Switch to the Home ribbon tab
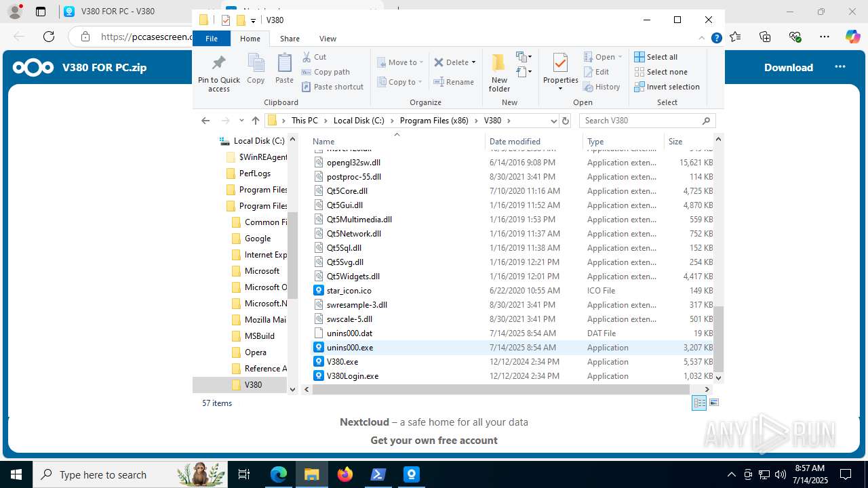Image resolution: width=868 pixels, height=488 pixels. coord(250,39)
